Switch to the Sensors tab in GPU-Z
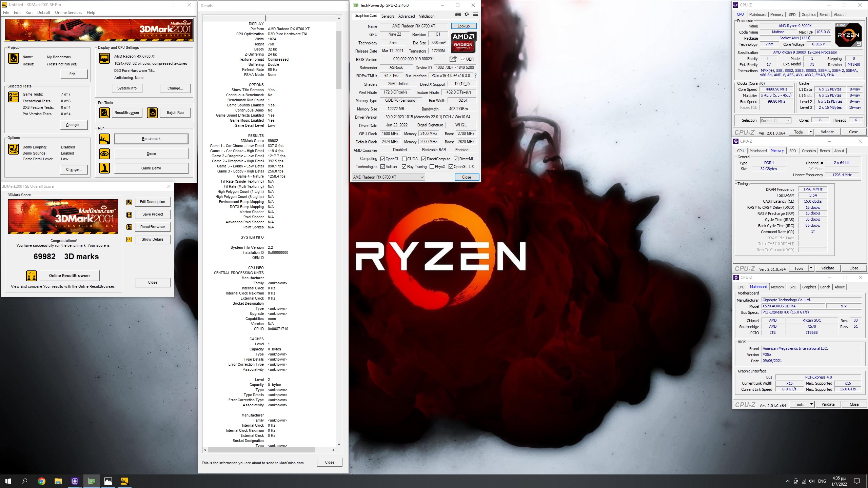 tap(388, 16)
